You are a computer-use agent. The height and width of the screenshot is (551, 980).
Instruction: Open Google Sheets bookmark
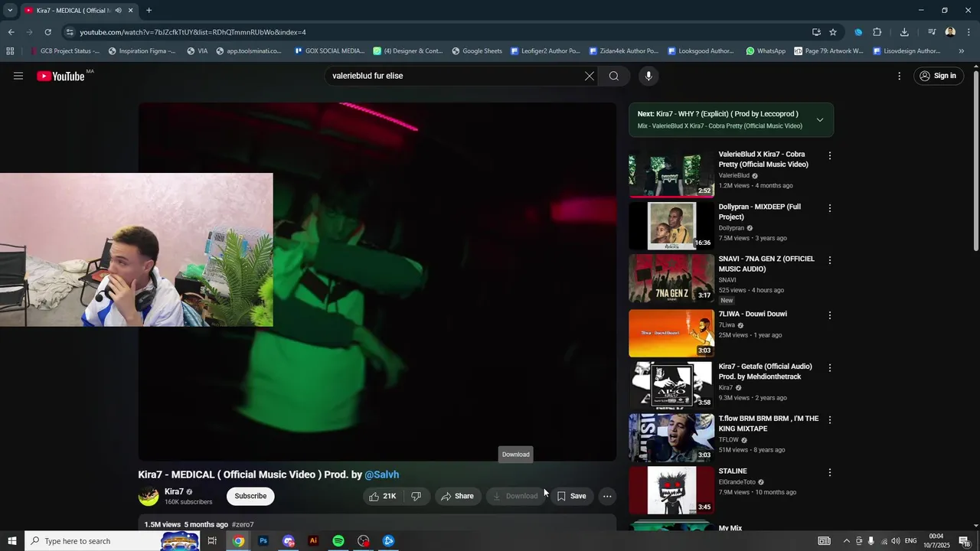tap(477, 51)
